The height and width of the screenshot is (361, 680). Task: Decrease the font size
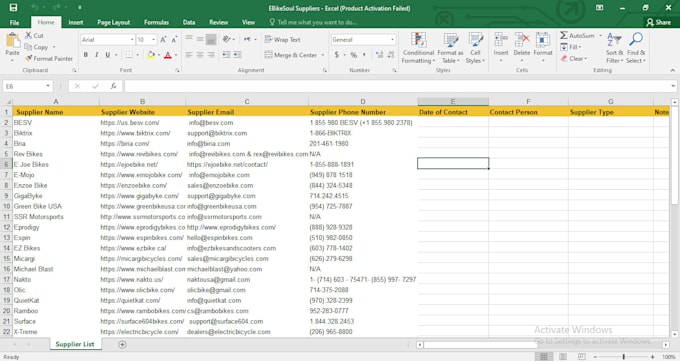[x=174, y=39]
